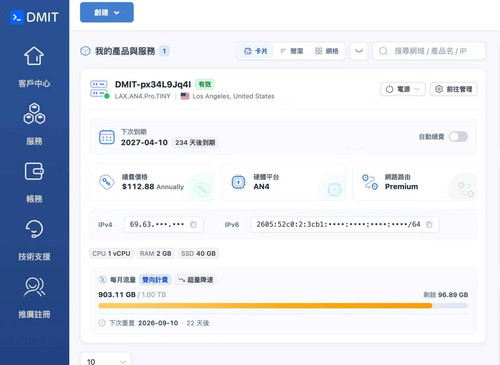The width and height of the screenshot is (500, 365).
Task: Click the RAM 2 GB spec tag
Action: point(155,254)
